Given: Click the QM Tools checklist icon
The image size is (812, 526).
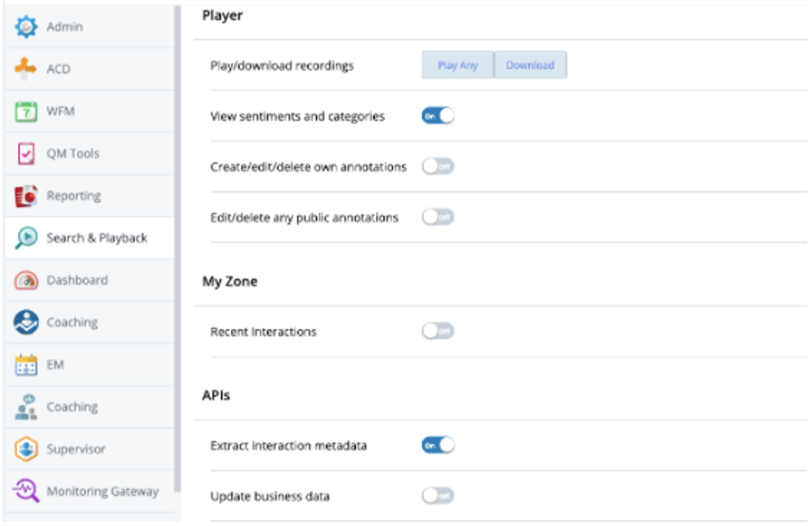Looking at the screenshot, I should click(x=26, y=153).
